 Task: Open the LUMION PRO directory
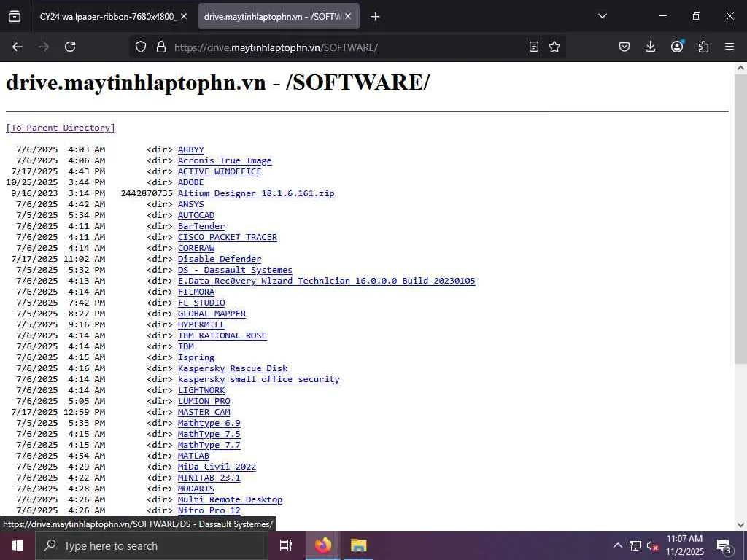click(204, 402)
